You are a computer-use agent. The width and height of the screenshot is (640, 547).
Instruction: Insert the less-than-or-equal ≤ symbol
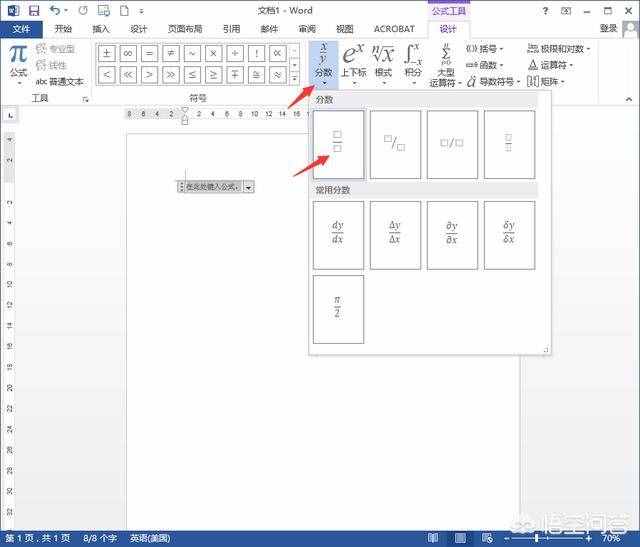pyautogui.click(x=192, y=75)
